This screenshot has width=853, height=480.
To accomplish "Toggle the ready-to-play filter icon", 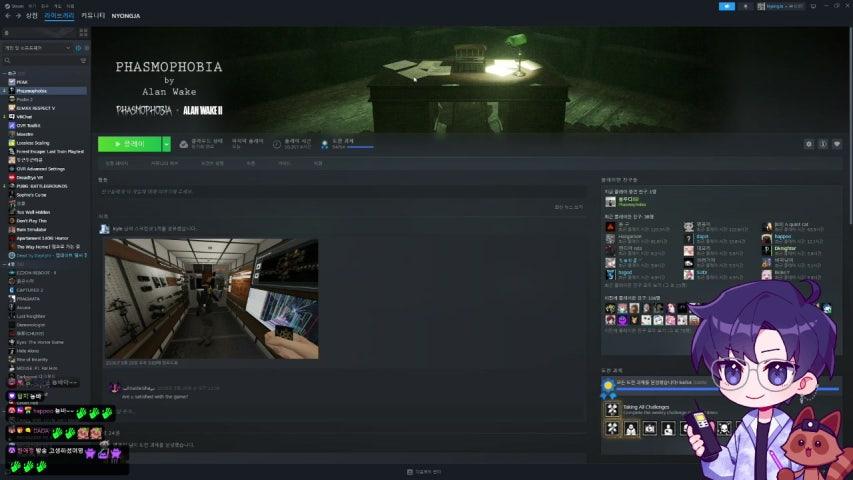I will [86, 48].
